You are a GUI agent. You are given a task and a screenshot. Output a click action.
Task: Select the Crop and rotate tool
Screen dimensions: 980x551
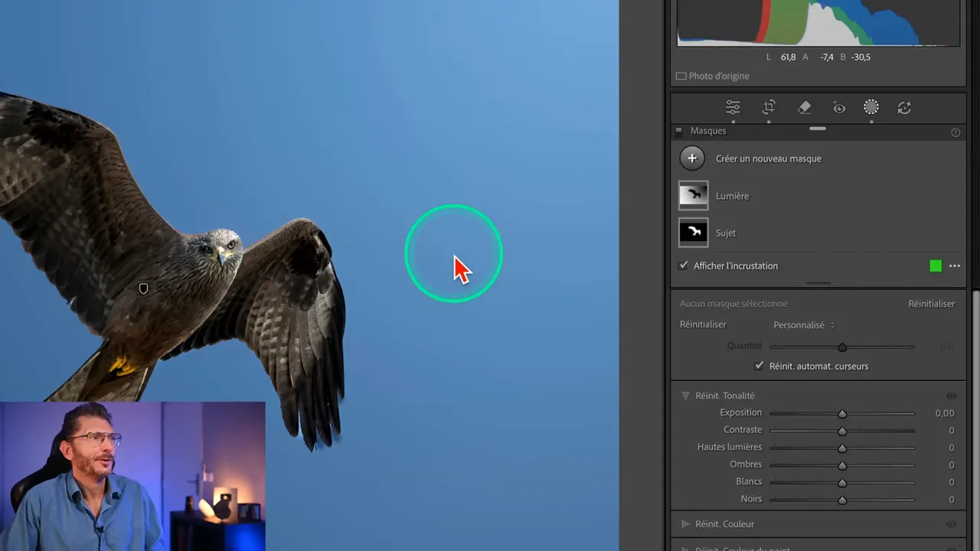[769, 108]
